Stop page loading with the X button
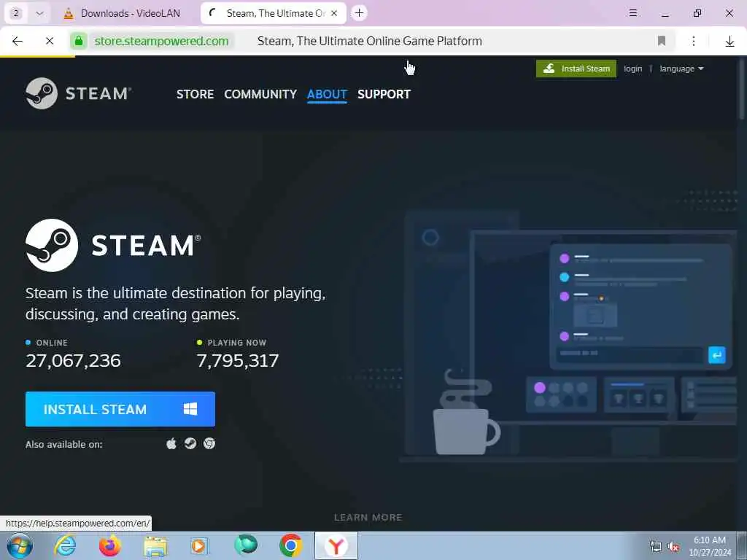This screenshot has width=747, height=560. [x=49, y=41]
